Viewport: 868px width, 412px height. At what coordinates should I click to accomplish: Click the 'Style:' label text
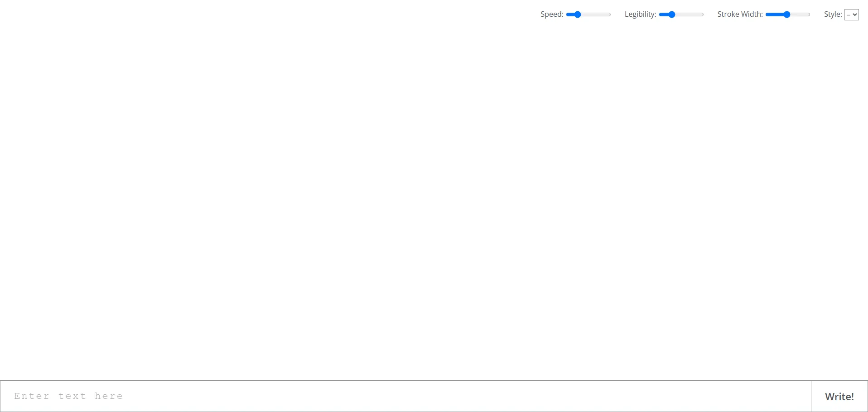(x=833, y=15)
